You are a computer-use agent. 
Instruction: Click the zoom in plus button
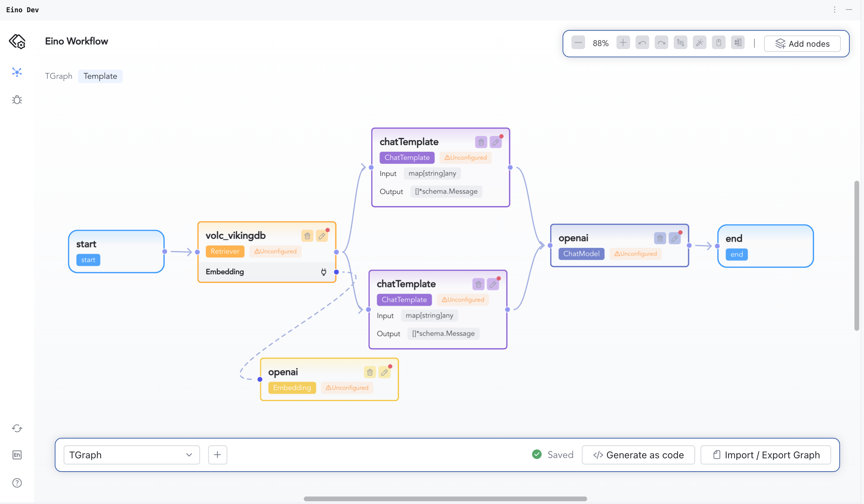[623, 43]
